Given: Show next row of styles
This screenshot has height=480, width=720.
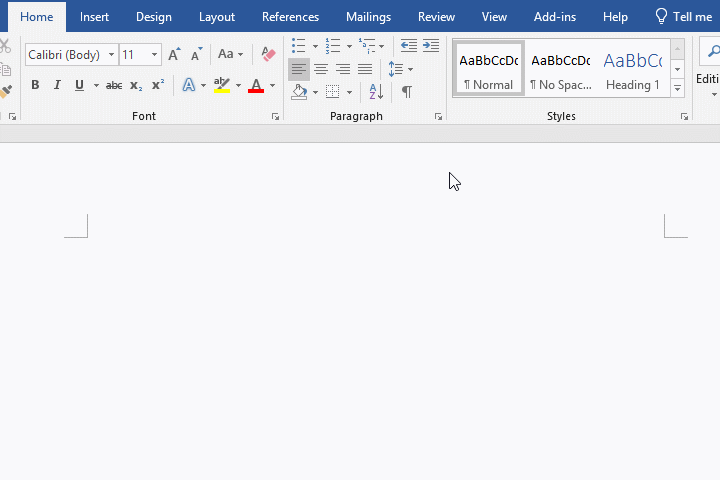Looking at the screenshot, I should [677, 69].
